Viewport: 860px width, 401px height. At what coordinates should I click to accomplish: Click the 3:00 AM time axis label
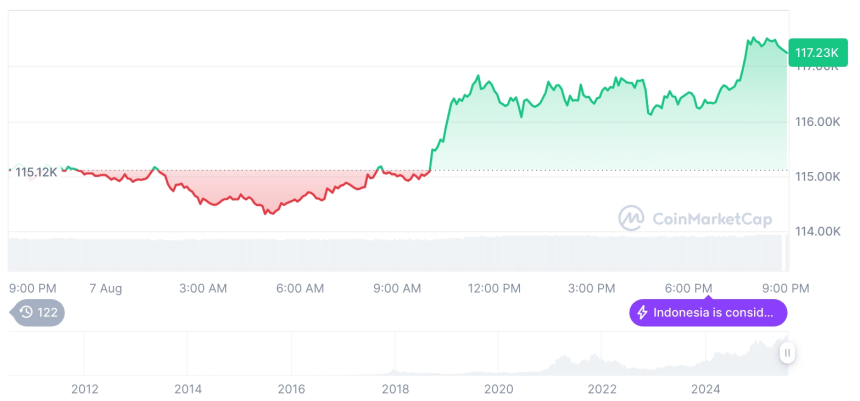pos(203,288)
